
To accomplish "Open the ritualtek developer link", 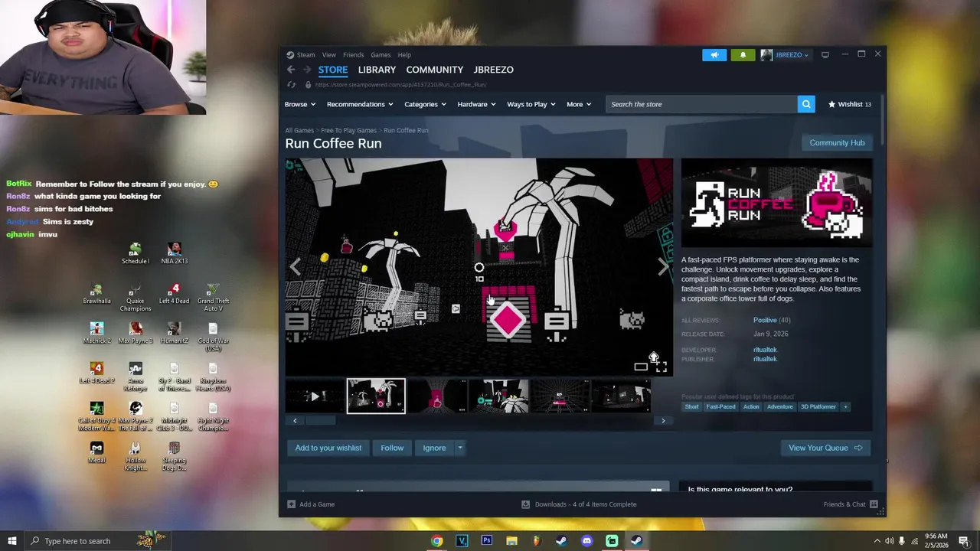I will pos(765,350).
